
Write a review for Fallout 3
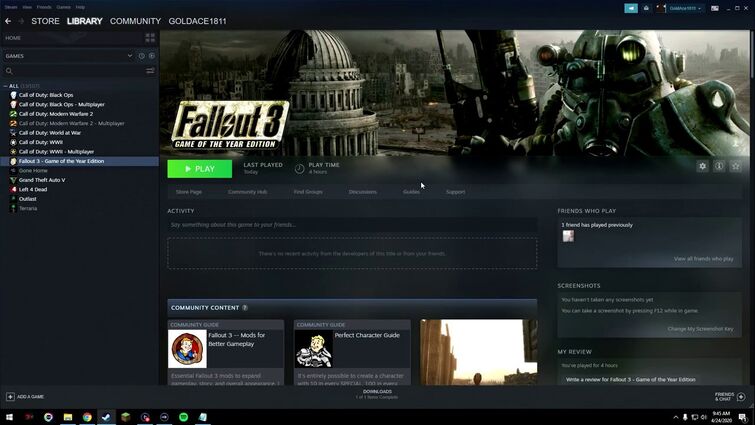(630, 379)
